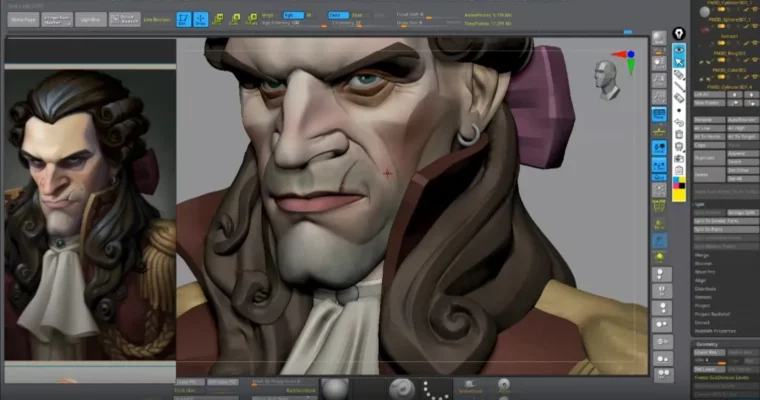Select the pencil line tool in annotation toolbar

(x=679, y=86)
